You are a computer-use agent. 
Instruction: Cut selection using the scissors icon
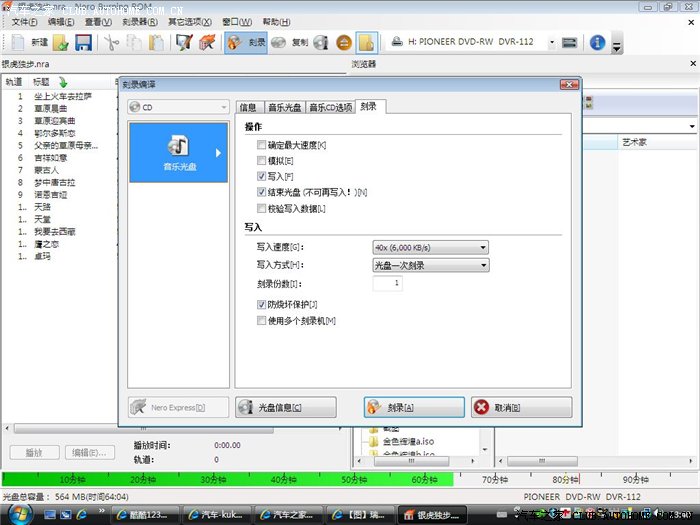coord(111,43)
